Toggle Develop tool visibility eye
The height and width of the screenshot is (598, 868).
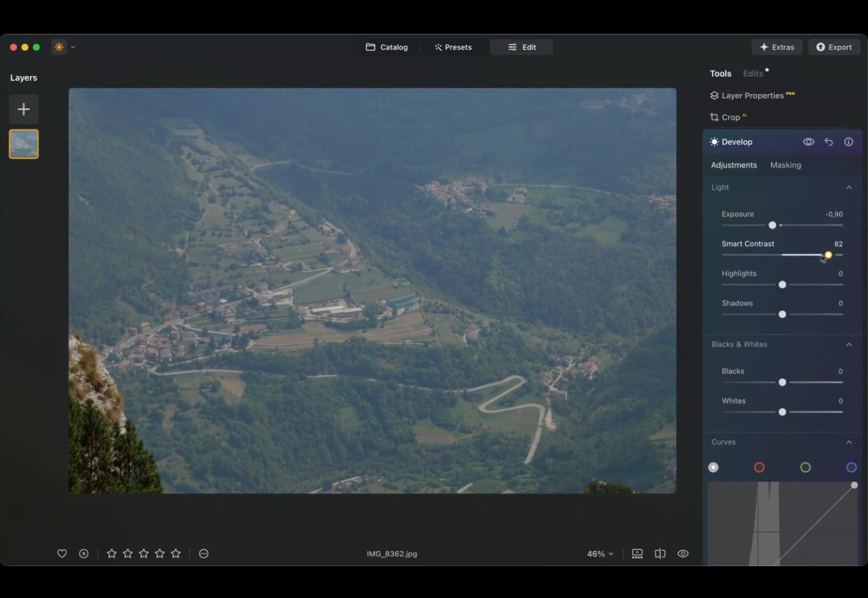coord(808,142)
